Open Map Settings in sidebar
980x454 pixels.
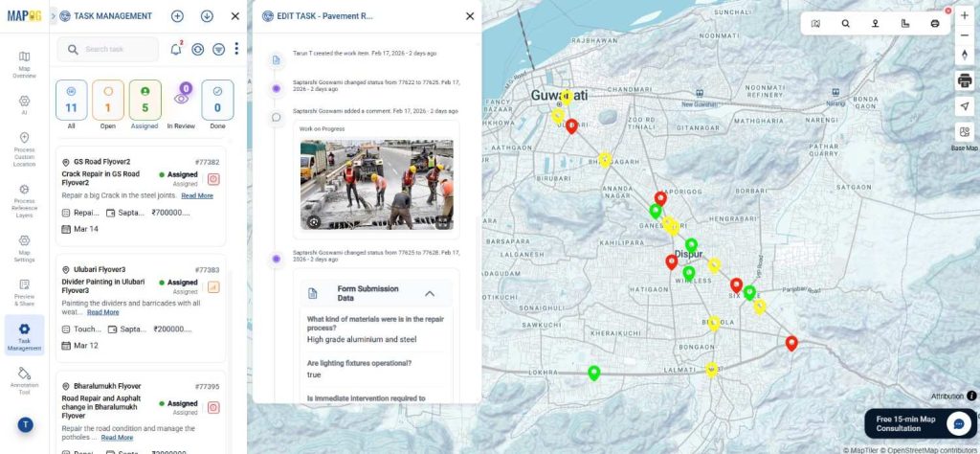(x=24, y=248)
